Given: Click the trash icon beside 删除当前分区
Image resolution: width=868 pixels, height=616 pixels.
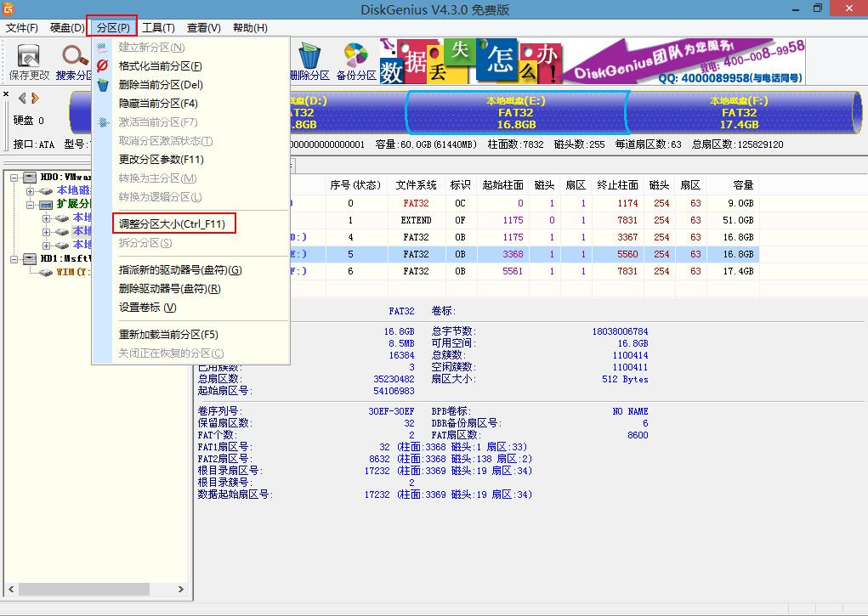Looking at the screenshot, I should tap(102, 85).
